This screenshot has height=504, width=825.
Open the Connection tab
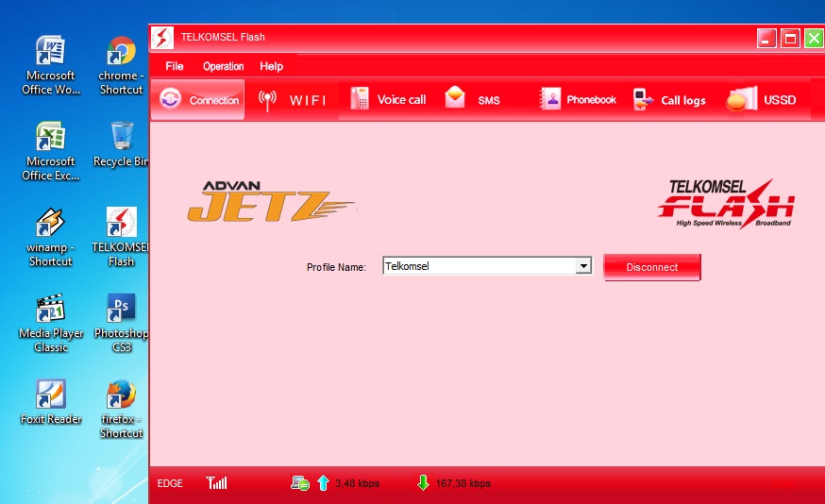(198, 99)
